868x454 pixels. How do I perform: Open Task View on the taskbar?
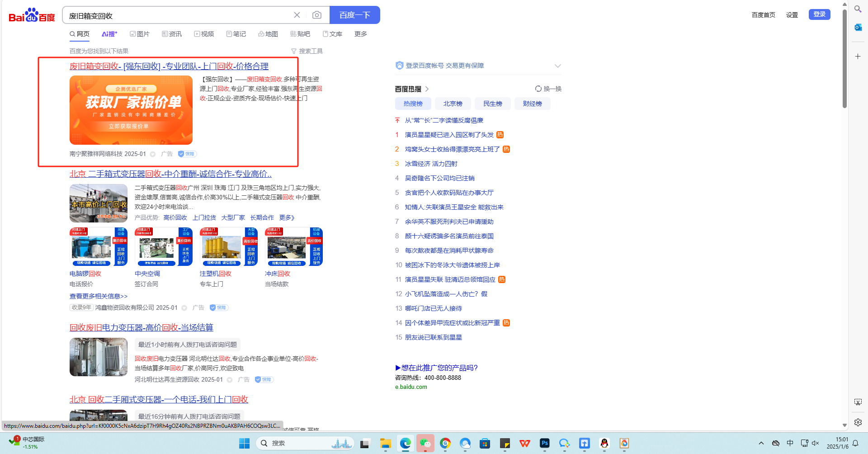point(365,443)
